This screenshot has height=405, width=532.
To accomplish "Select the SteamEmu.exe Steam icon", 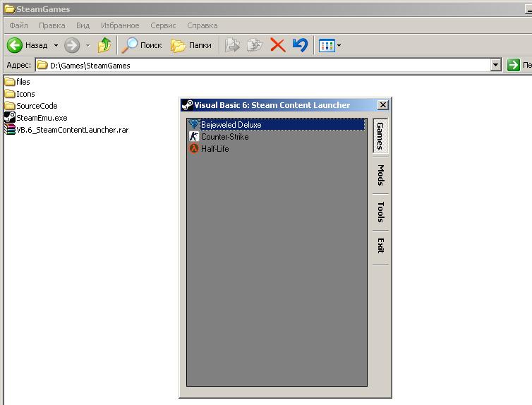I will tap(10, 117).
